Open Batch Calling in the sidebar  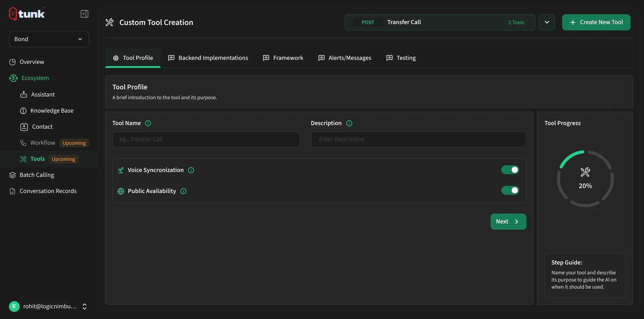click(37, 175)
